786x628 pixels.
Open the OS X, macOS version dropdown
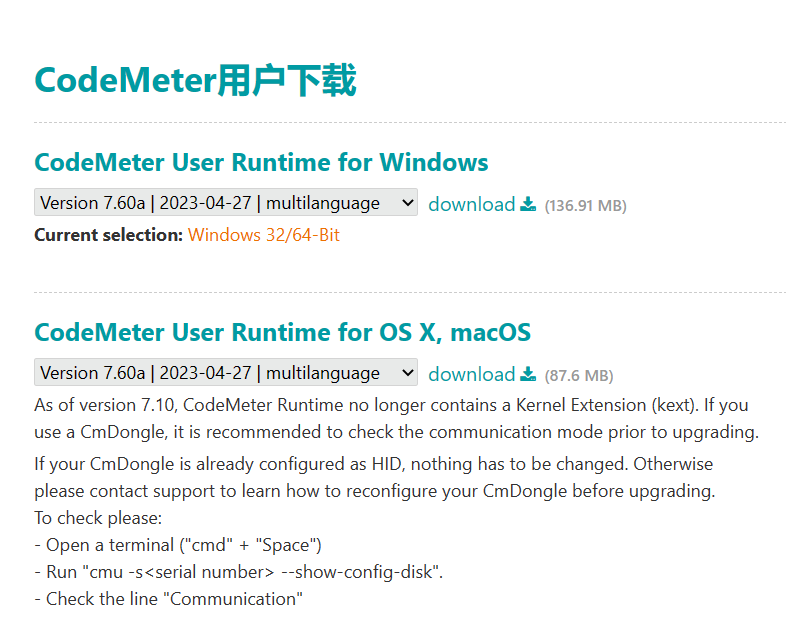[x=226, y=372]
